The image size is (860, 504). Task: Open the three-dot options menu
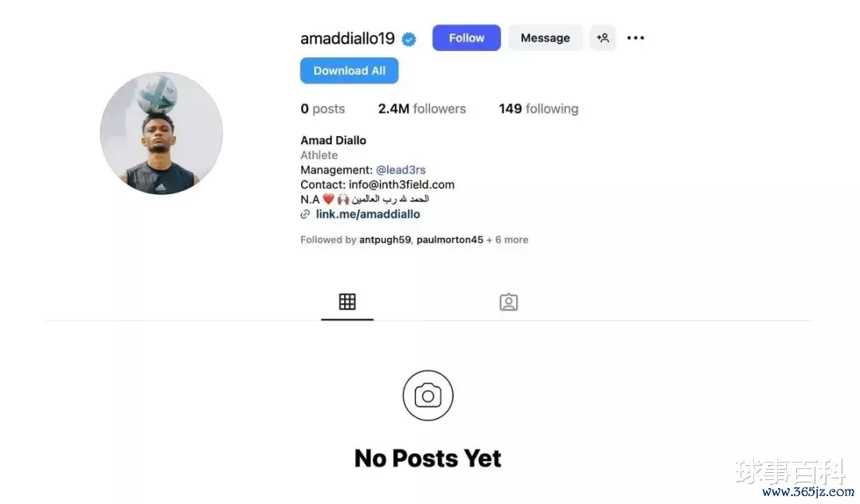pyautogui.click(x=635, y=38)
